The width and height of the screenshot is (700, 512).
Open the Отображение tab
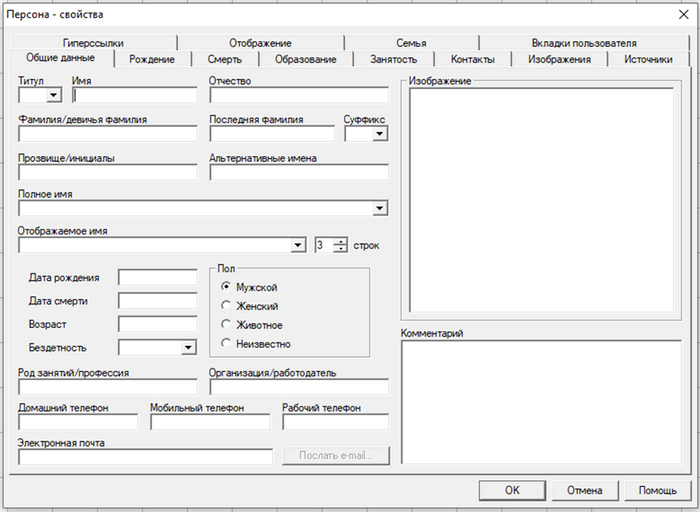pos(260,43)
